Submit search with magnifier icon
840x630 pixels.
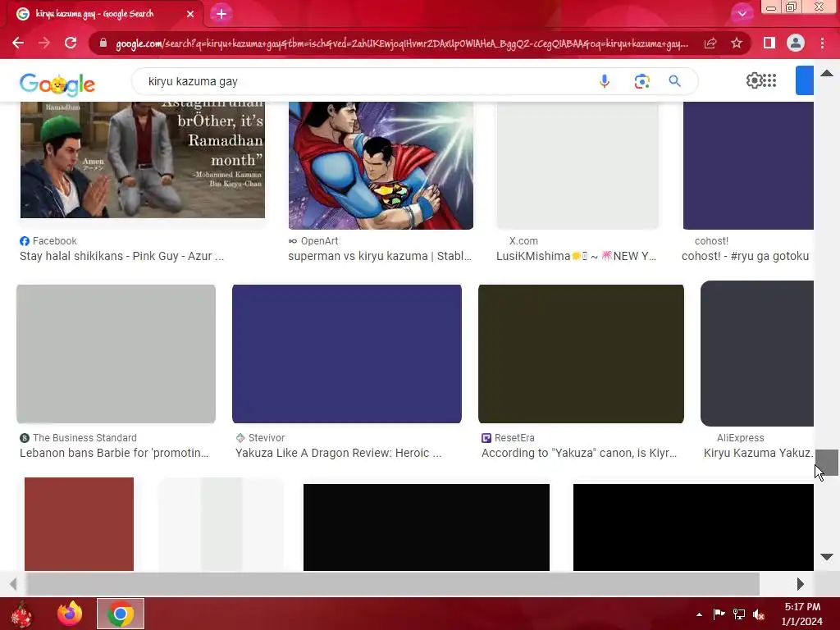coord(674,81)
